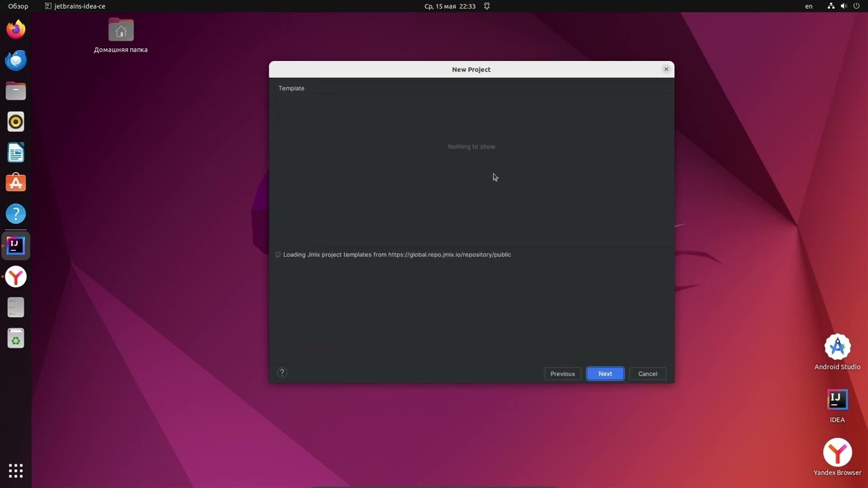Open the network status icon
Image resolution: width=868 pixels, height=488 pixels.
point(831,6)
